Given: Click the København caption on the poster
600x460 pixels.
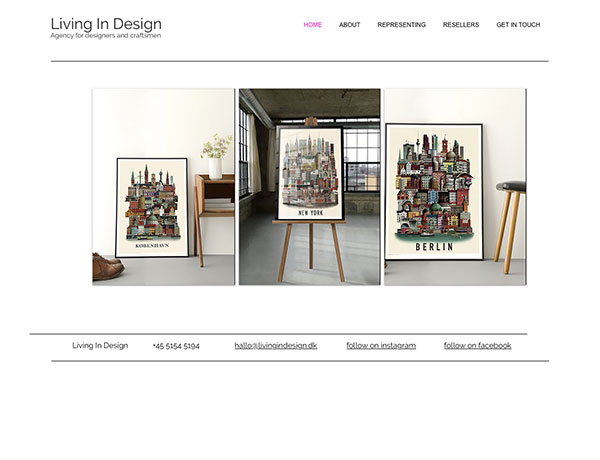Looking at the screenshot, I should pyautogui.click(x=152, y=246).
